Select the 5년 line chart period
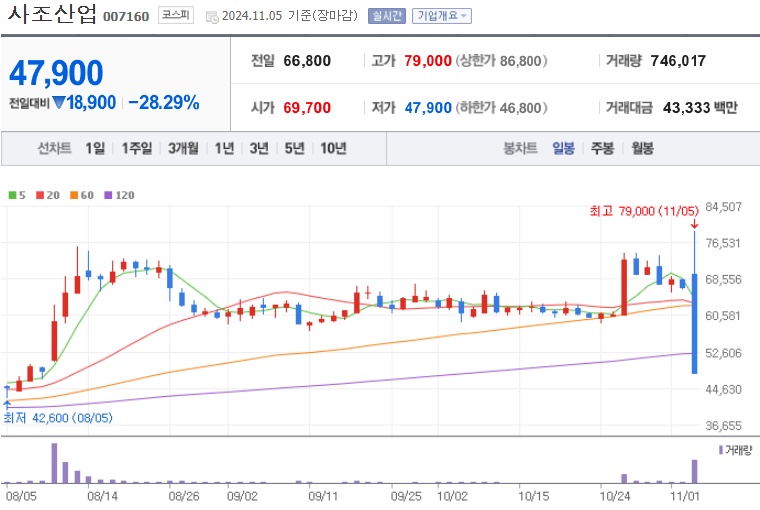 tap(294, 148)
